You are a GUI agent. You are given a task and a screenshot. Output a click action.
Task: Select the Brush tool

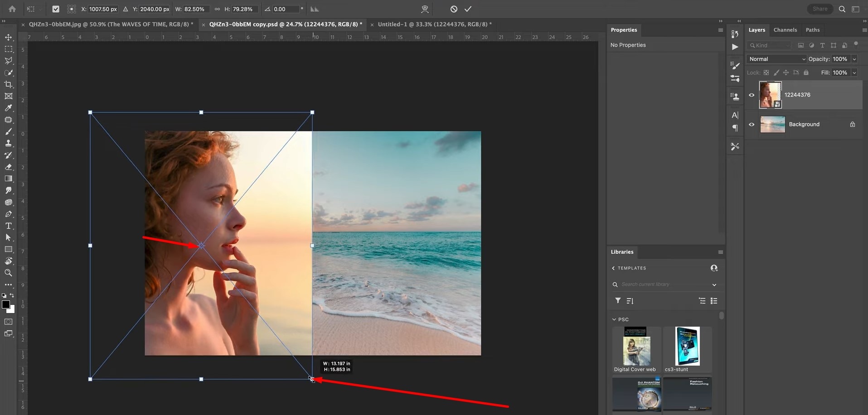[x=9, y=131]
